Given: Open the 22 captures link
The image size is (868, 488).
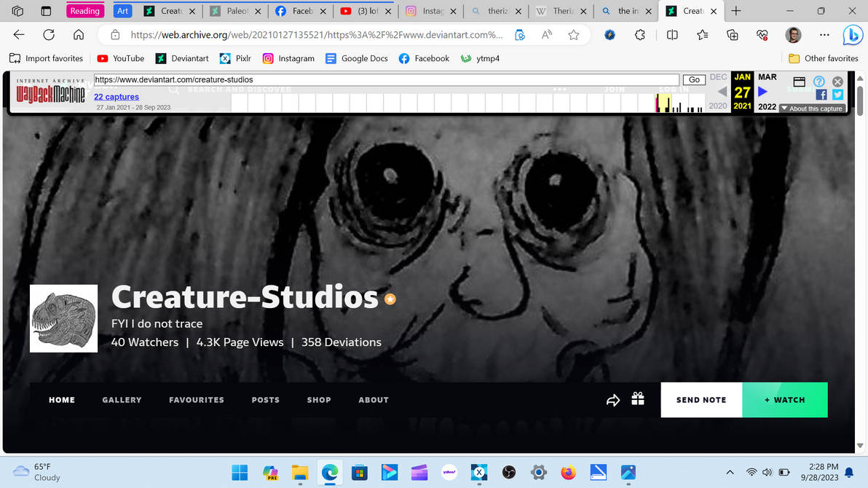Looking at the screenshot, I should (115, 96).
